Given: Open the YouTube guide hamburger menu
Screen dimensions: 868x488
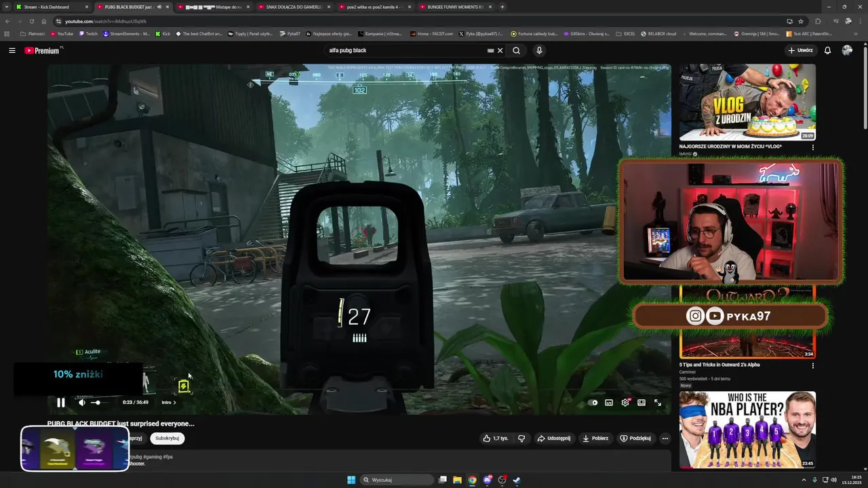Looking at the screenshot, I should [x=12, y=50].
